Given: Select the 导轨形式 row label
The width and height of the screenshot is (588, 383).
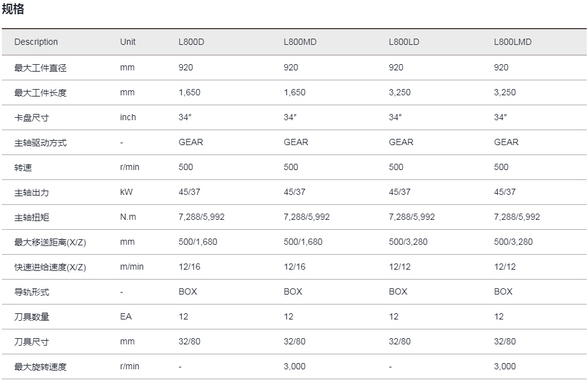Looking at the screenshot, I should (32, 292).
